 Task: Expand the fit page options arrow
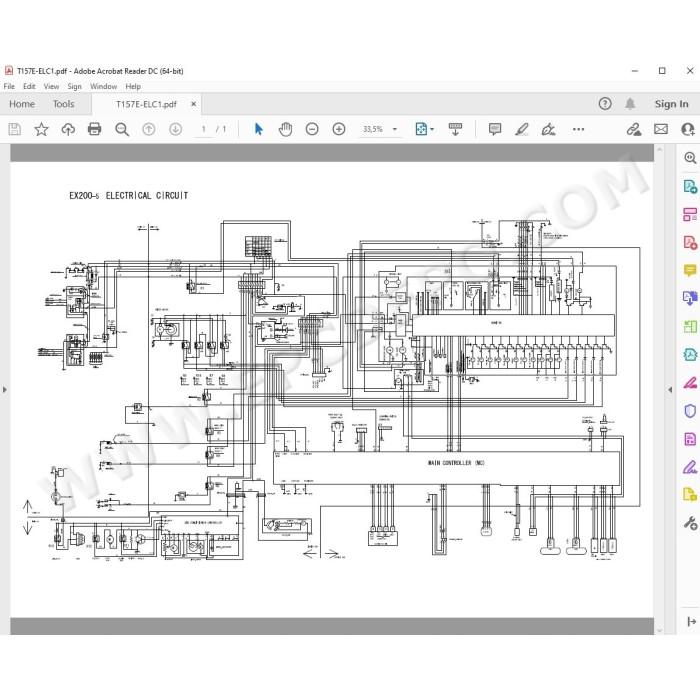click(432, 129)
